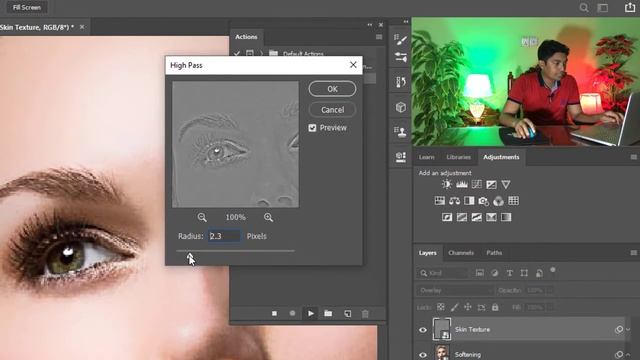Toggle dialog on/off for Default Actions
The width and height of the screenshot is (640, 360).
[x=250, y=53]
